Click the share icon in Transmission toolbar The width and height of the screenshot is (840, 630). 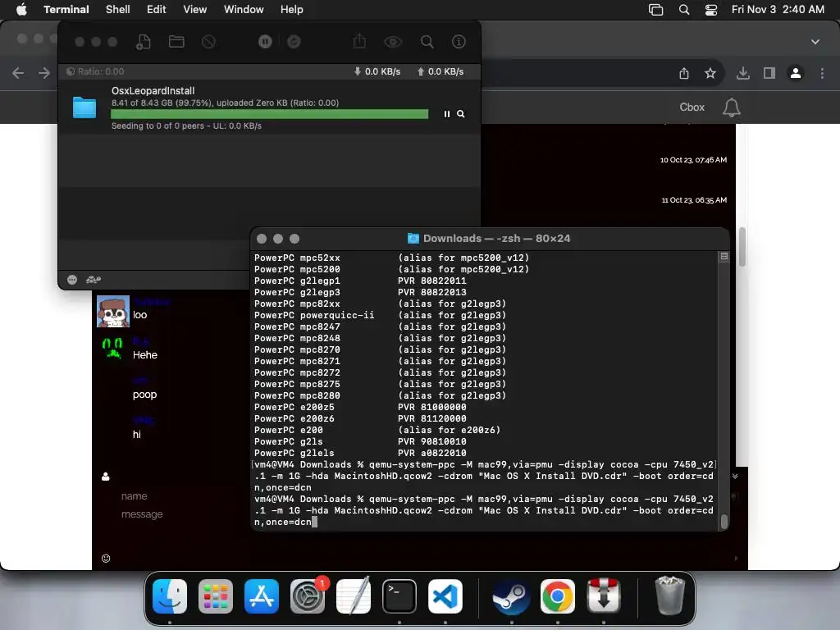359,41
